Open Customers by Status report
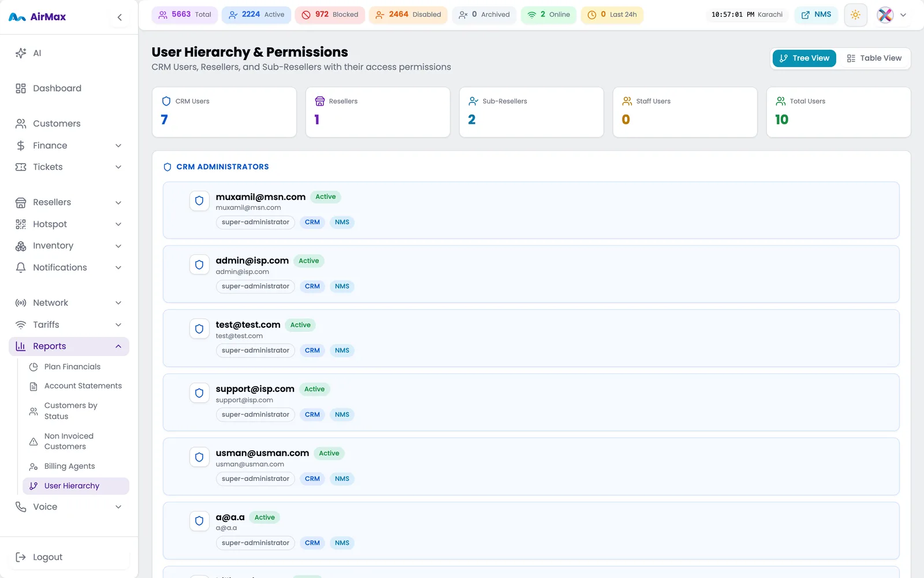This screenshot has width=924, height=578. click(76, 411)
